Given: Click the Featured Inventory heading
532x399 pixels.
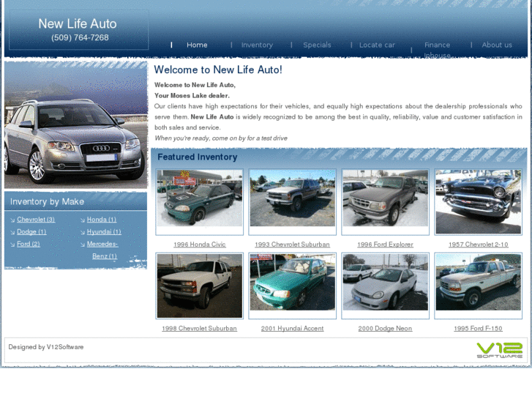Looking at the screenshot, I should pyautogui.click(x=197, y=157).
